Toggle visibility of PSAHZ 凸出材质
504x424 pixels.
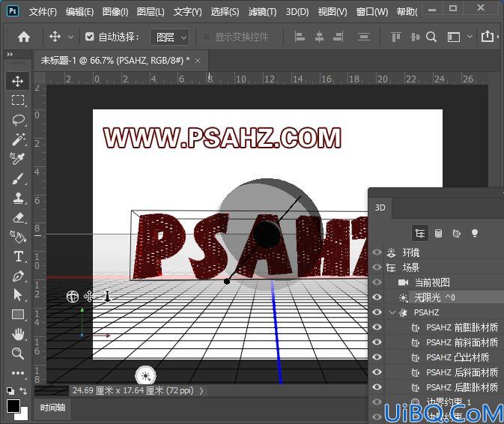pos(377,357)
